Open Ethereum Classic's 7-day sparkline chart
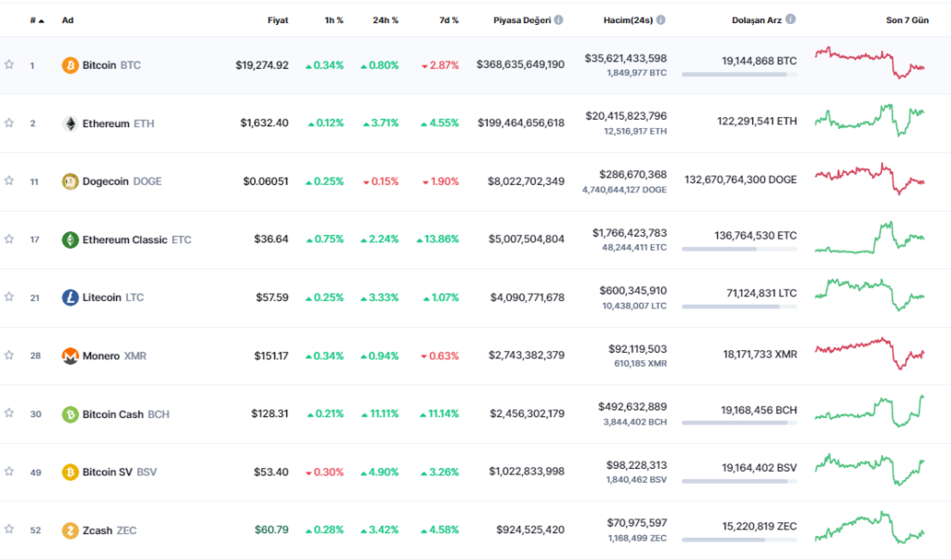 869,237
